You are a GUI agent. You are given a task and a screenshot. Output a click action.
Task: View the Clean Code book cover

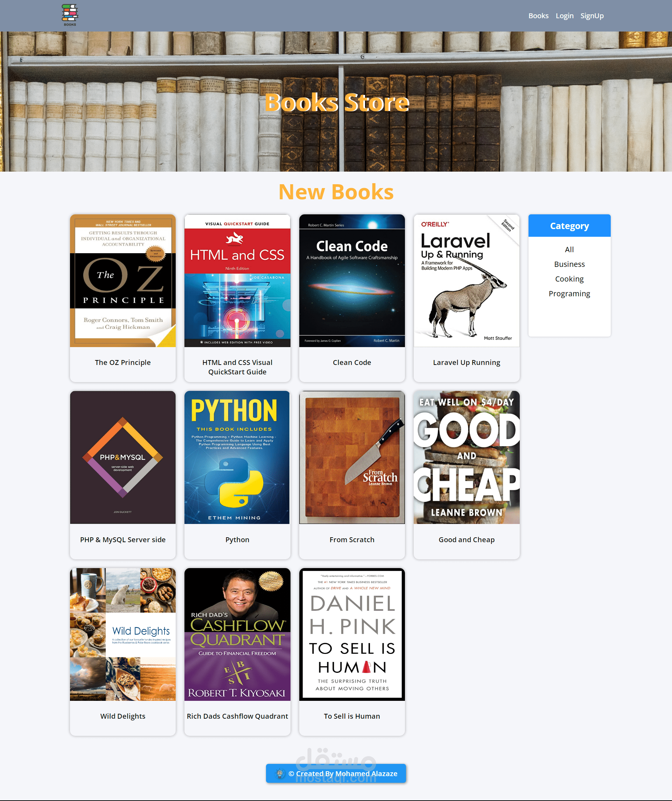coord(352,281)
